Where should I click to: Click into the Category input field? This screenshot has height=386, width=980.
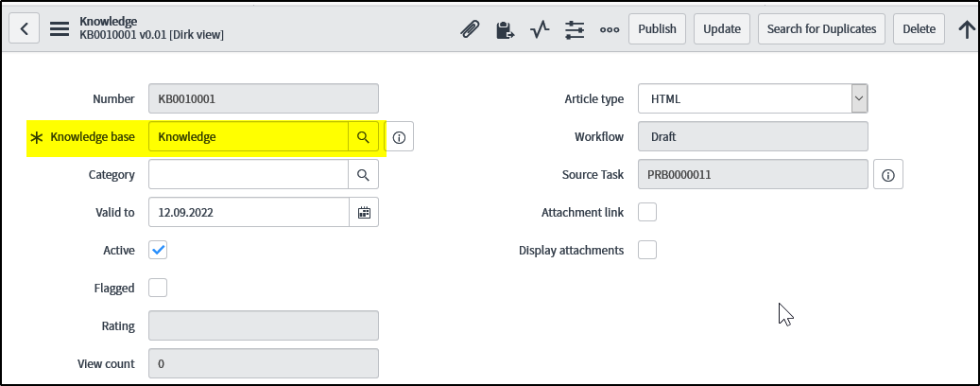tap(248, 174)
